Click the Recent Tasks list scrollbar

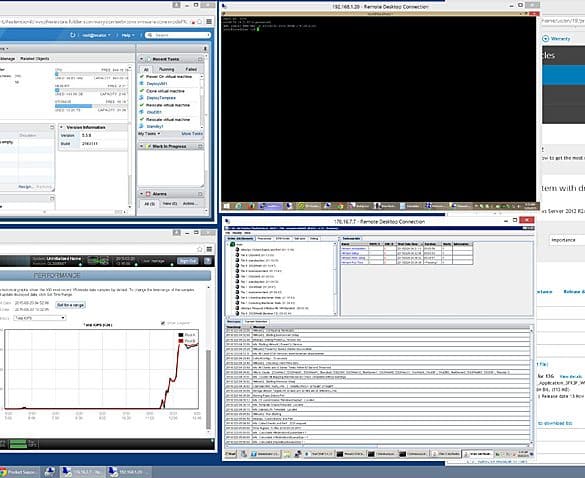coord(202,101)
